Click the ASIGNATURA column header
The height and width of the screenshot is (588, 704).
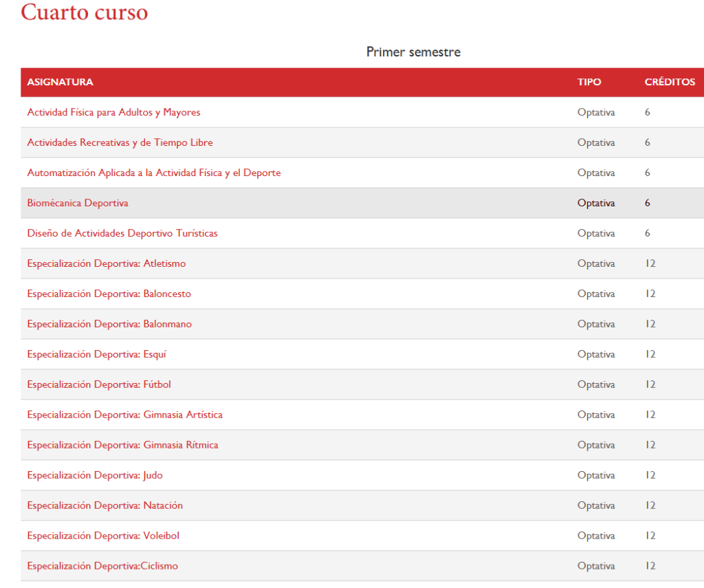(x=60, y=83)
